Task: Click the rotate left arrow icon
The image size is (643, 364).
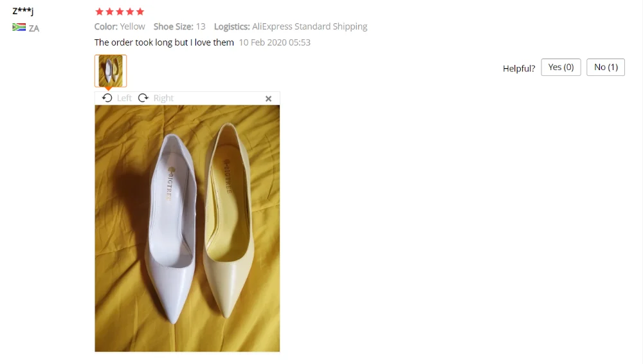Action: (x=107, y=98)
